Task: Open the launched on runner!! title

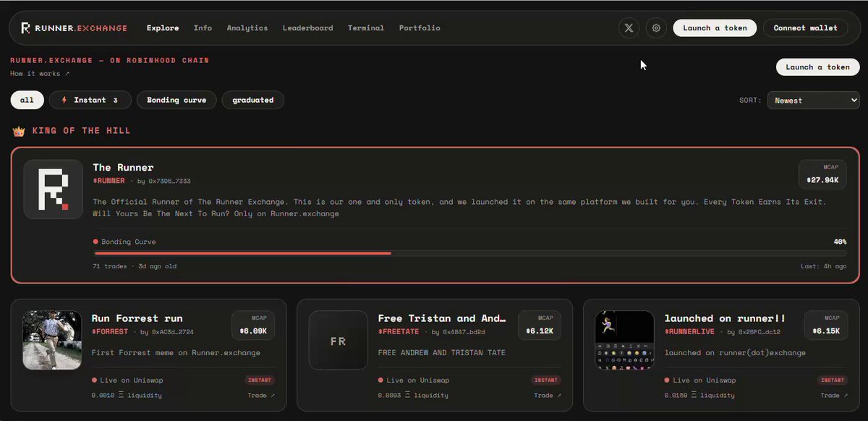Action: [725, 318]
